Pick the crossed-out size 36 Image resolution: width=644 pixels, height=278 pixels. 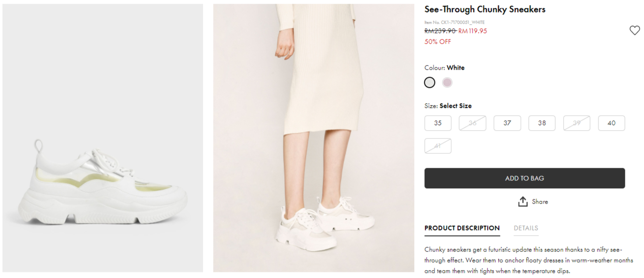click(x=472, y=123)
